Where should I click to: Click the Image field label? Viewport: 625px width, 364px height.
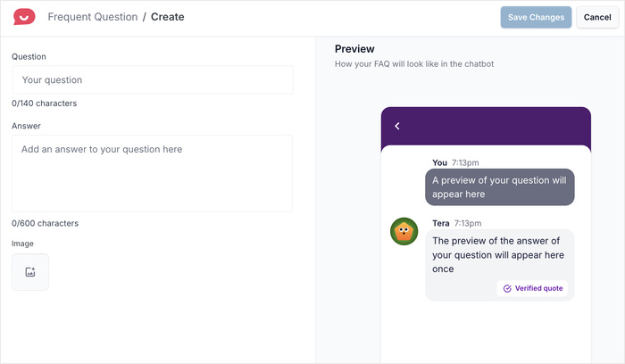(x=23, y=243)
